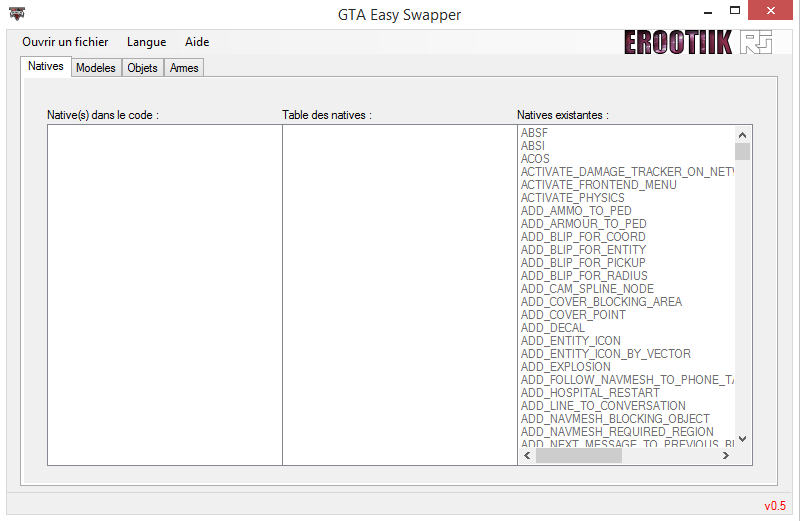The width and height of the screenshot is (800, 521).
Task: Click the vertical scrollbar thumb
Action: pyautogui.click(x=742, y=152)
